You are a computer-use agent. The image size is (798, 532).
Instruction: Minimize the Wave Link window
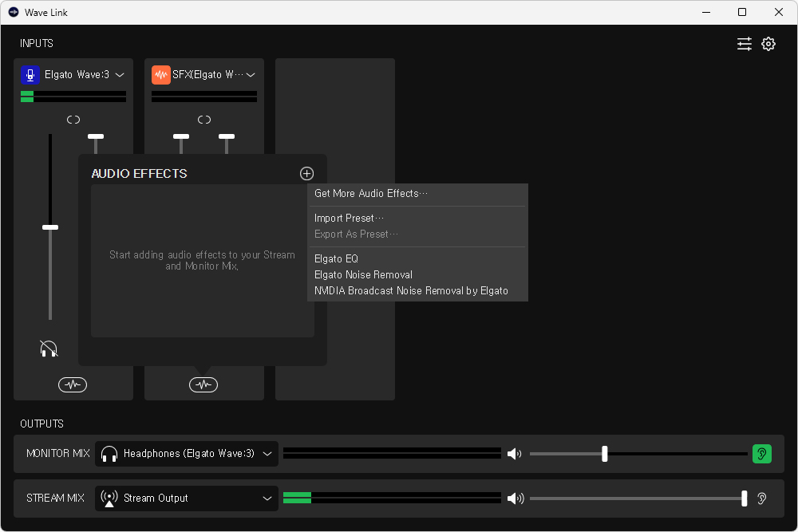pos(706,12)
